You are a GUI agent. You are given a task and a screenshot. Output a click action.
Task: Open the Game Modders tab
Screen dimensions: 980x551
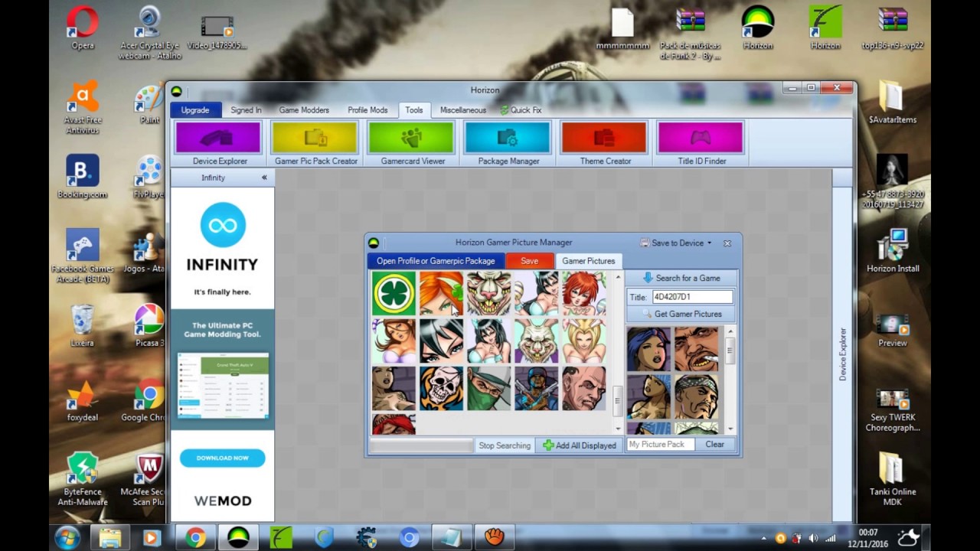point(304,110)
